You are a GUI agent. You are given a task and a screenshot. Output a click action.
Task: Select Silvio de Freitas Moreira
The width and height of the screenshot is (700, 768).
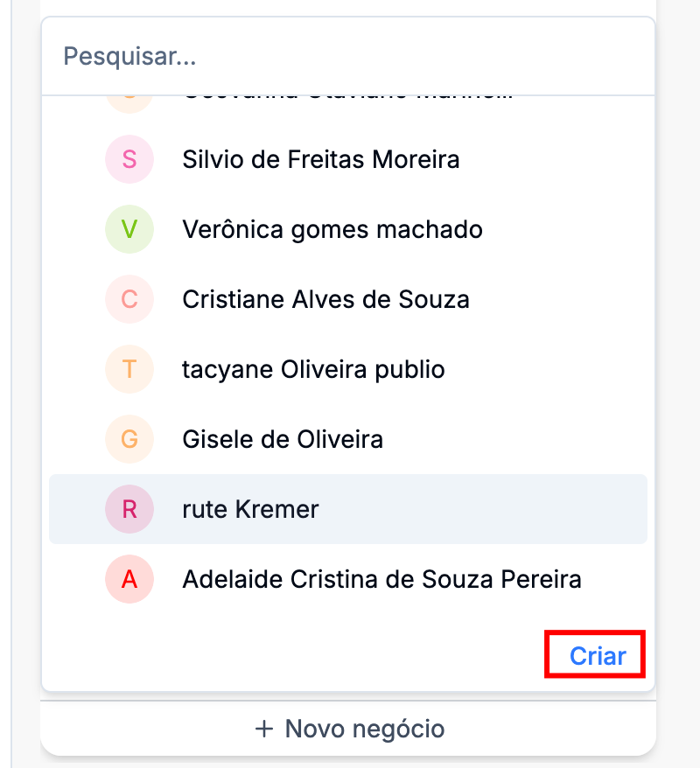coord(320,159)
